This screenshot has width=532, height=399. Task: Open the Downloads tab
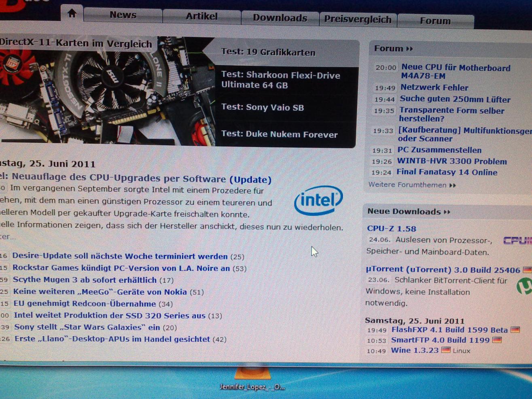[x=280, y=18]
